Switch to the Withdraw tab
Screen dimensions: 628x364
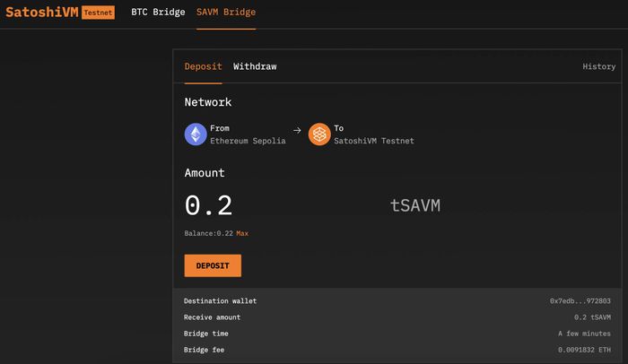pos(255,66)
